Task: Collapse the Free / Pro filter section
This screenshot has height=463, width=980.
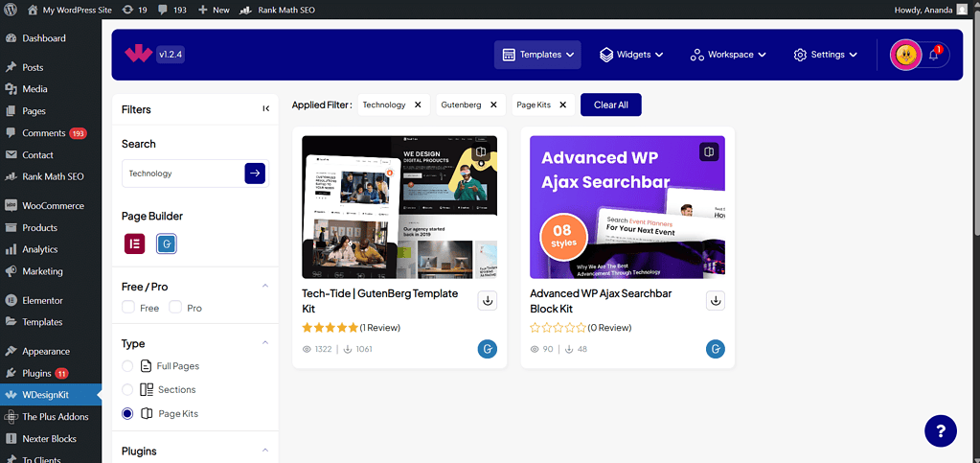Action: point(265,287)
